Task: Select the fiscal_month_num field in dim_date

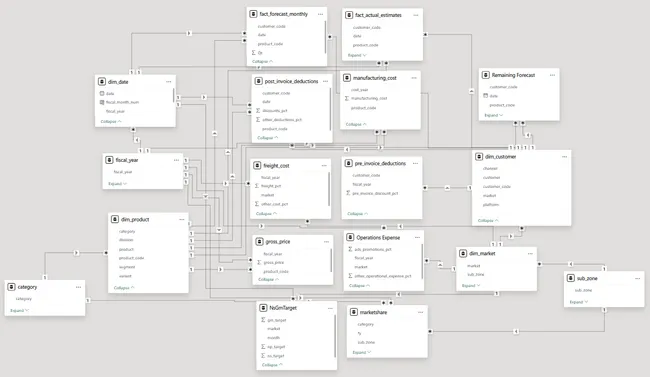Action: [x=122, y=102]
